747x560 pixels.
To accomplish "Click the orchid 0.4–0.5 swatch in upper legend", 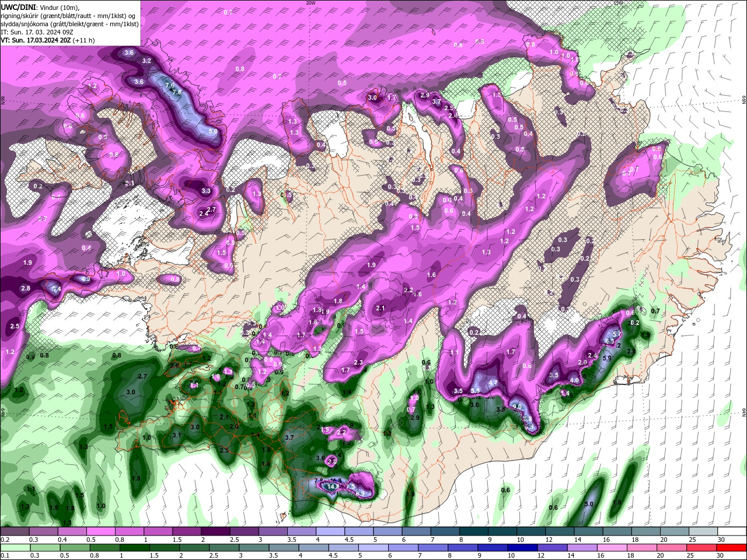I will click(72, 531).
